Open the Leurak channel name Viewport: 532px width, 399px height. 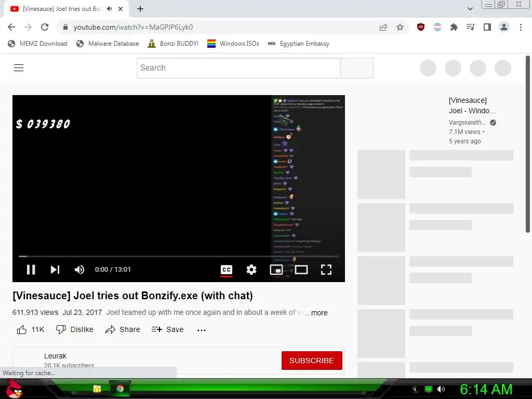pos(55,356)
